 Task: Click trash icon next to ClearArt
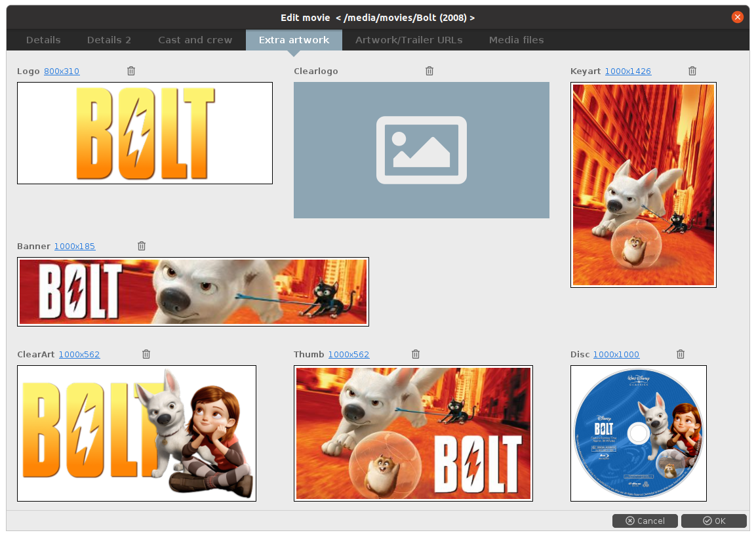pyautogui.click(x=146, y=354)
